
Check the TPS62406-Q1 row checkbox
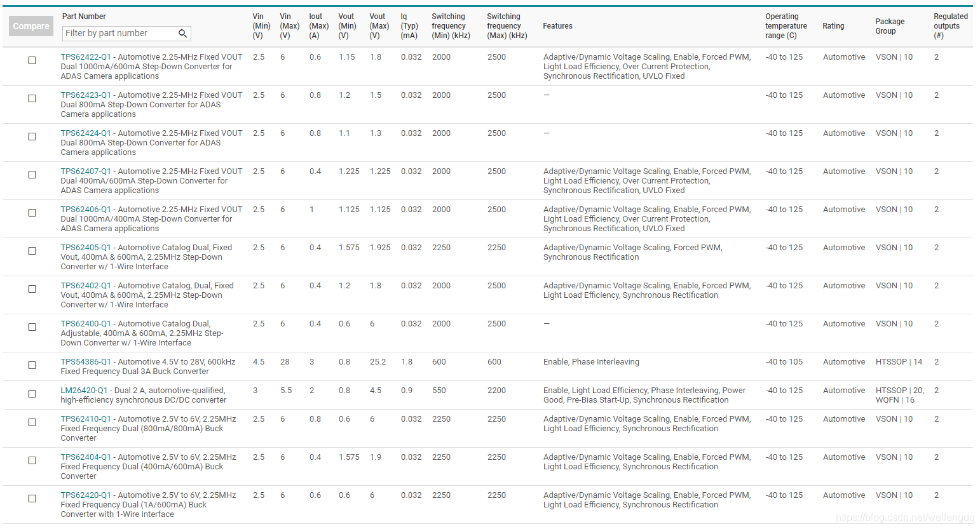(x=32, y=213)
